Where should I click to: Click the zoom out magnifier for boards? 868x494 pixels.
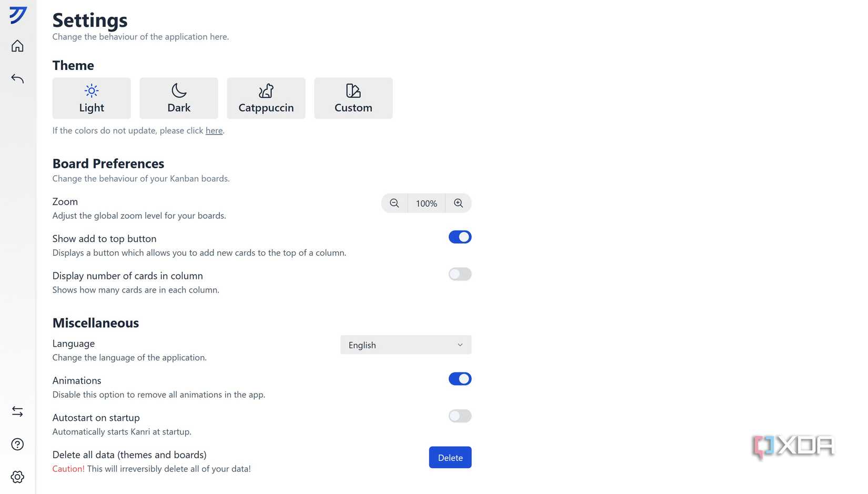click(x=394, y=203)
